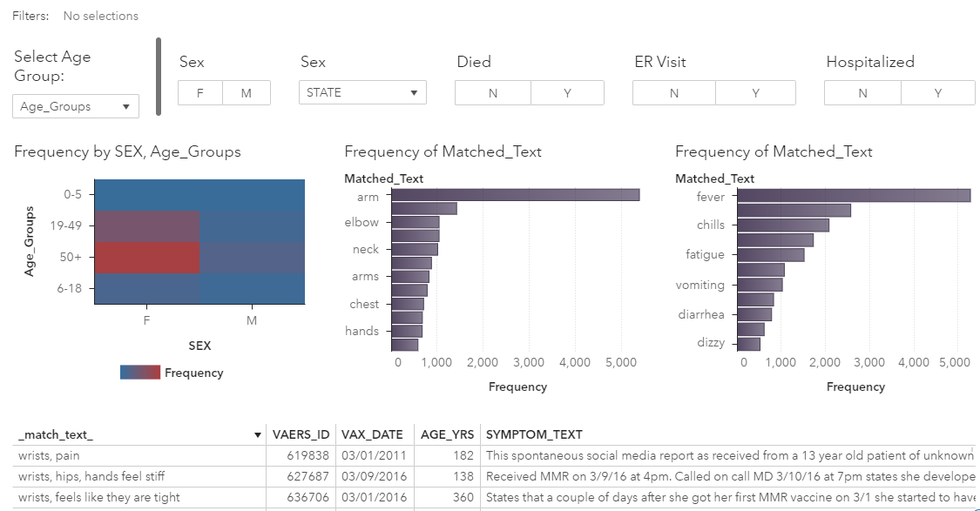Open the Age_Groups dropdown

coord(76,106)
